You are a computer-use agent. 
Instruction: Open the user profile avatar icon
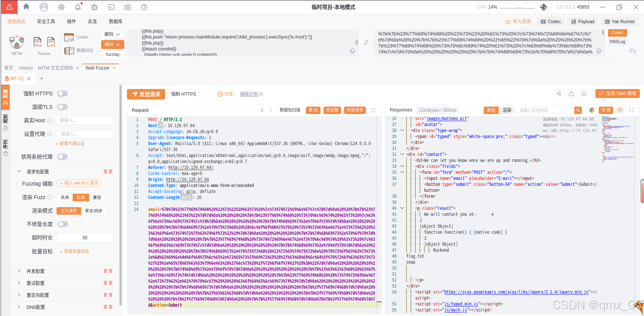click(44, 7)
